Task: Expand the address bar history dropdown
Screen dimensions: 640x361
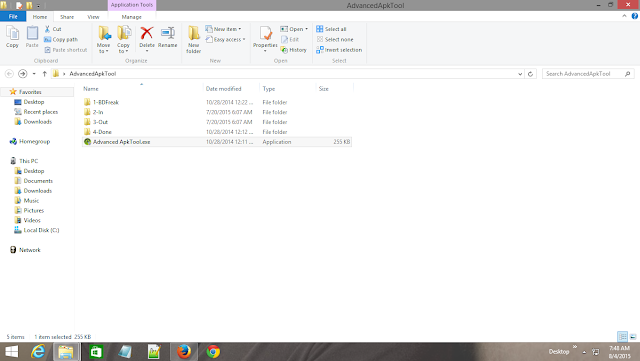Action: 520,74
